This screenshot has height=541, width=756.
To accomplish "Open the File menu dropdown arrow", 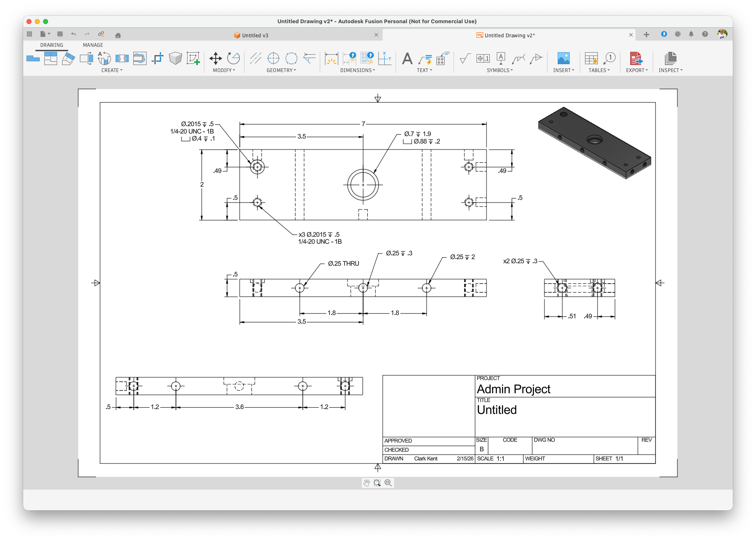I will tap(49, 34).
